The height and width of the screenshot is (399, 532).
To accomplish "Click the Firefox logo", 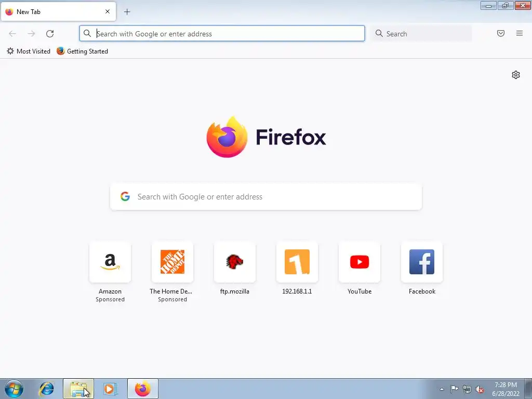I will 227,137.
